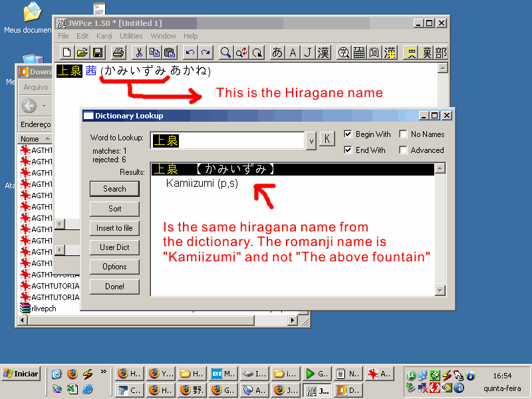The image size is (532, 399).
Task: Open the Replace tool with red arrows icon
Action: point(241,53)
